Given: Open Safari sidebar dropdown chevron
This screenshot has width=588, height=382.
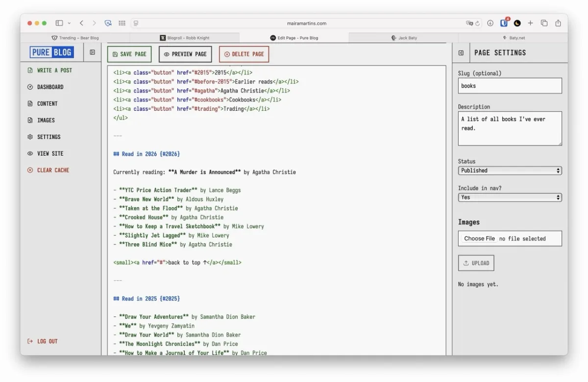Looking at the screenshot, I should (69, 23).
